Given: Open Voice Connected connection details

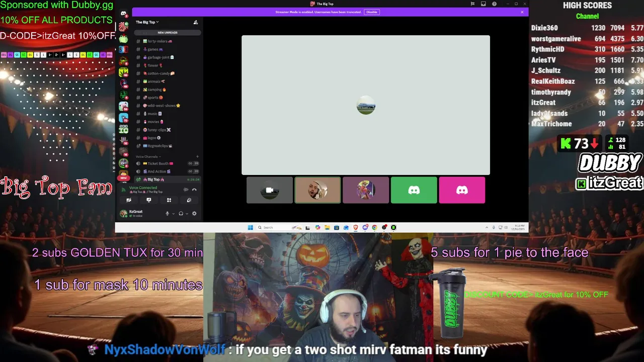Looking at the screenshot, I should point(143,188).
